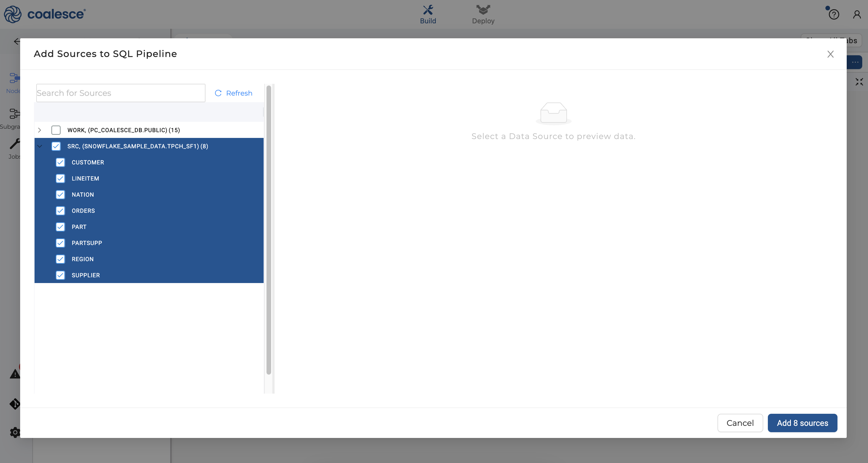Image resolution: width=868 pixels, height=463 pixels.
Task: Switch to the Build tab
Action: point(428,14)
